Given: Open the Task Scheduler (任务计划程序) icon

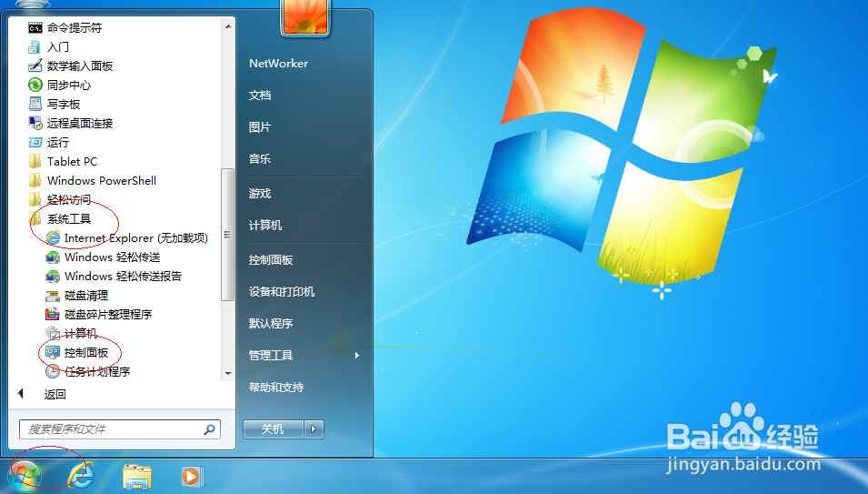Looking at the screenshot, I should [x=53, y=371].
